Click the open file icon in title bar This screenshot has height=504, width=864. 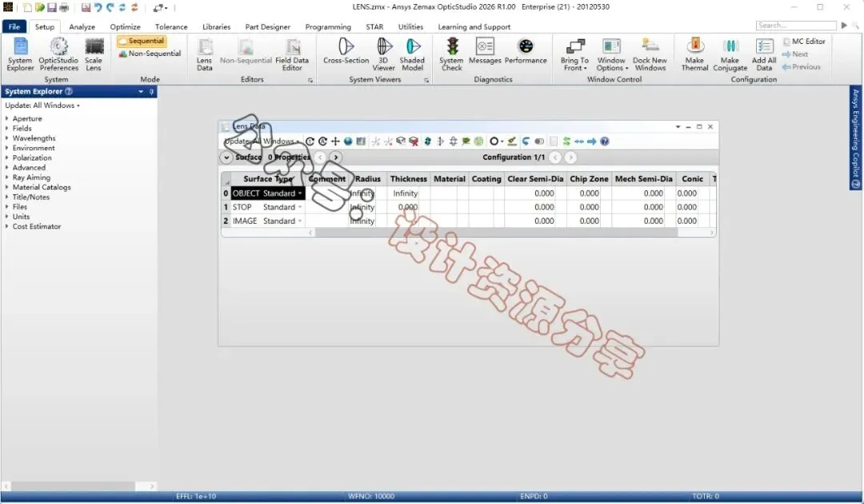[x=40, y=7]
